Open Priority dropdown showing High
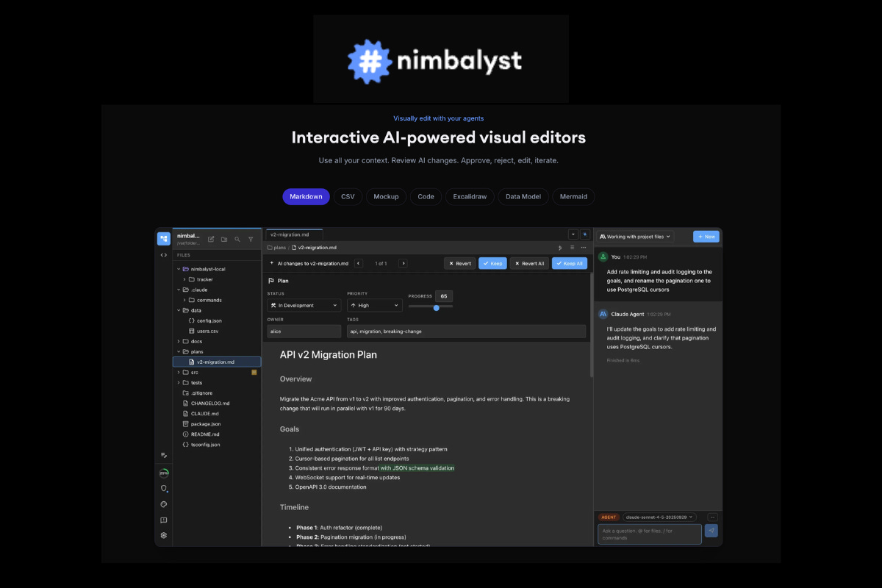The width and height of the screenshot is (882, 588). tap(375, 305)
